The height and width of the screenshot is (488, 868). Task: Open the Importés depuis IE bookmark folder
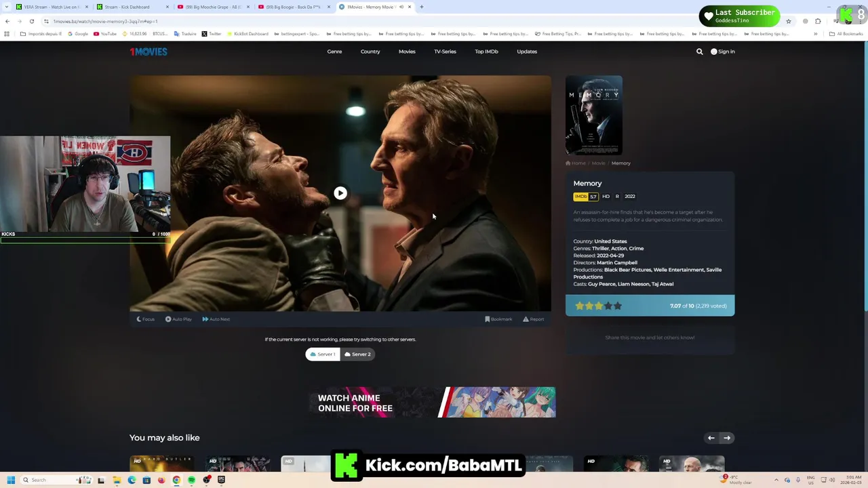coord(41,34)
